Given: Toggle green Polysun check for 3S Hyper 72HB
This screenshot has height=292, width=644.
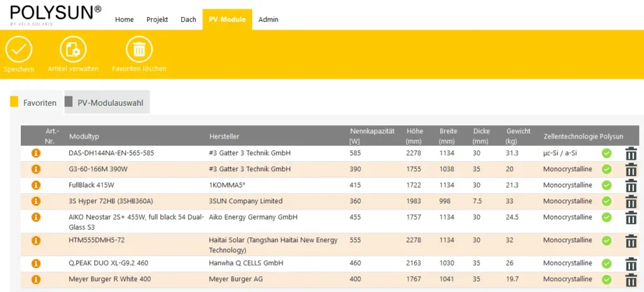Looking at the screenshot, I should coord(606,201).
